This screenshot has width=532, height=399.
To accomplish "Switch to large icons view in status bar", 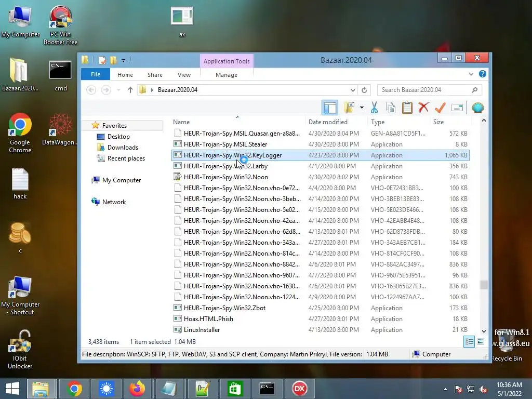I will (481, 342).
